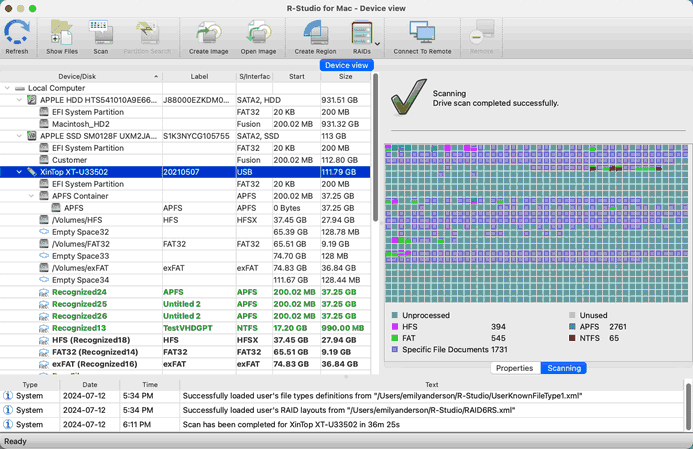Click the Text column header in the log

click(x=432, y=384)
